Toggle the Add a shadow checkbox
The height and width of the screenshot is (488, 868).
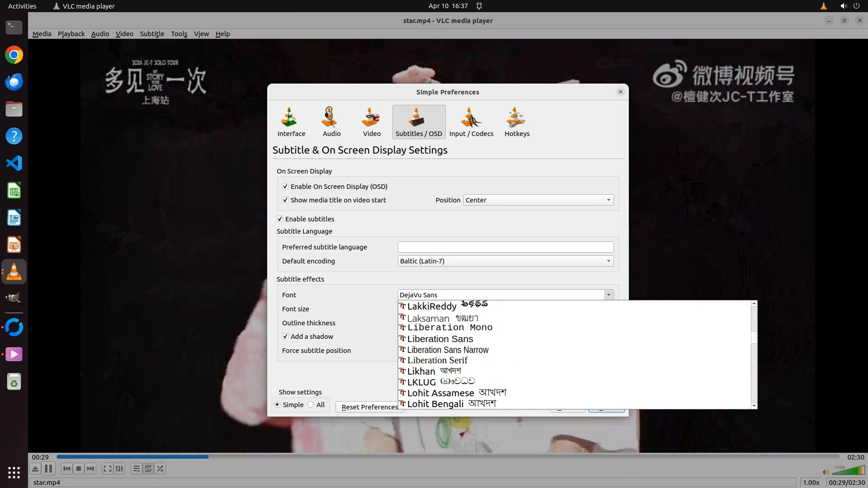[285, 337]
